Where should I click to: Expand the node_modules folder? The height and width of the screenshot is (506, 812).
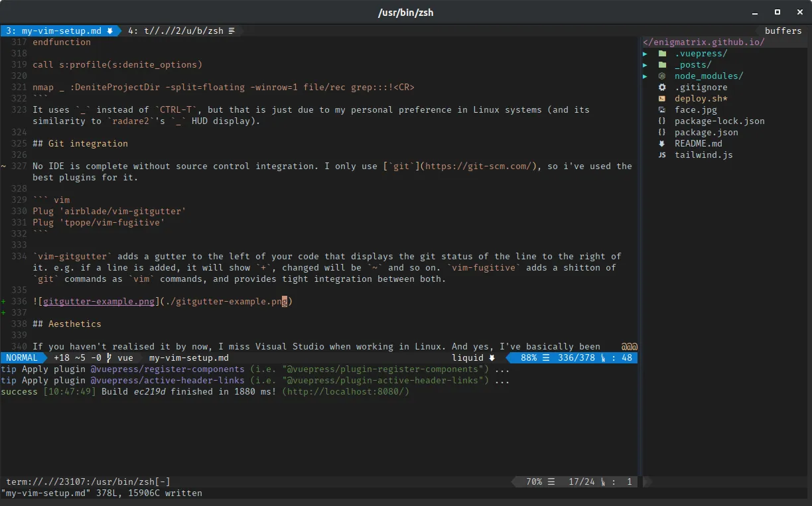645,76
